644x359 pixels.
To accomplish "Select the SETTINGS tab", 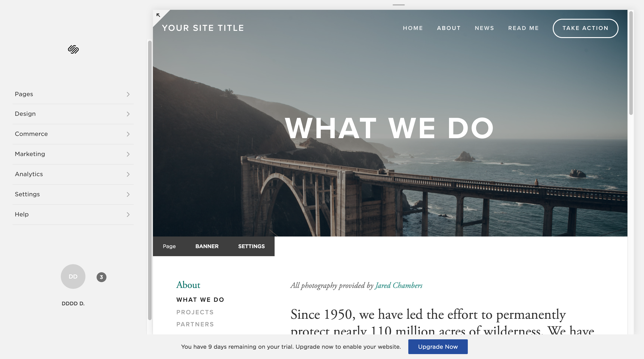I will pos(252,246).
